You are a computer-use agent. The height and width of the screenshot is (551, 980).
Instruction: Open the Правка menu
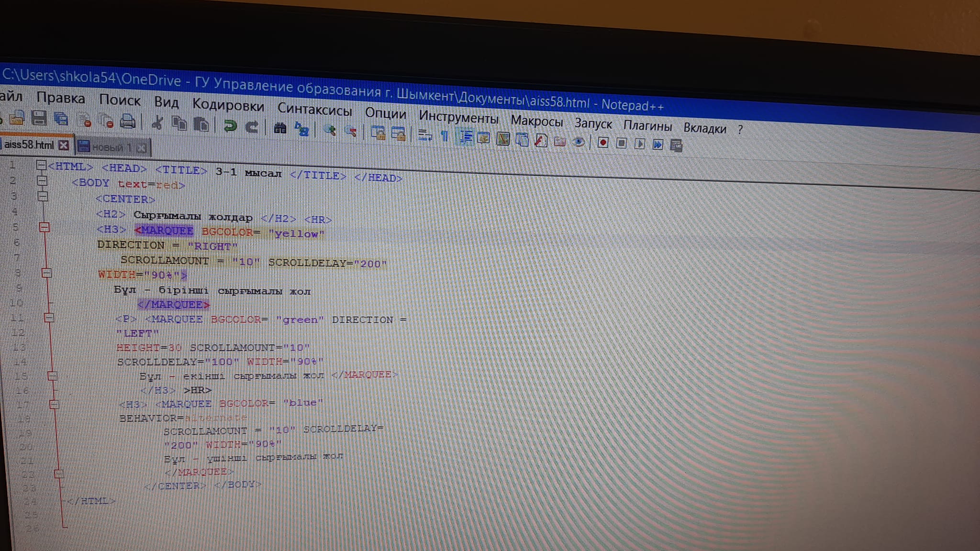point(61,98)
